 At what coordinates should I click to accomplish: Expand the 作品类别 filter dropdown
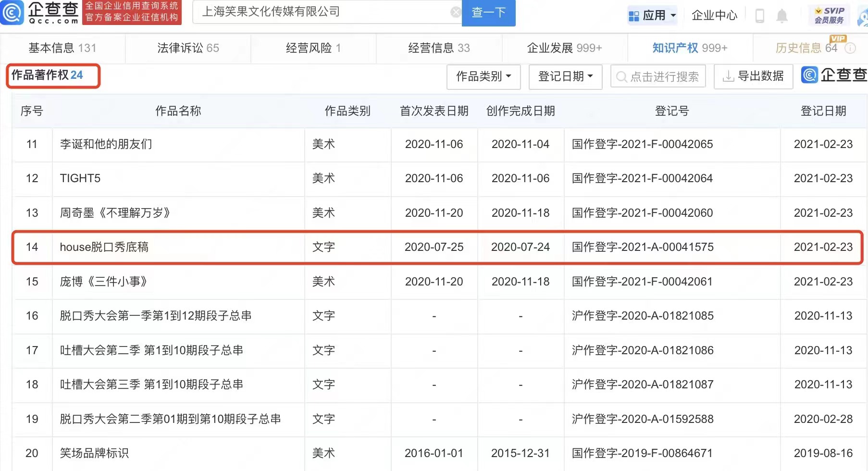coord(484,76)
